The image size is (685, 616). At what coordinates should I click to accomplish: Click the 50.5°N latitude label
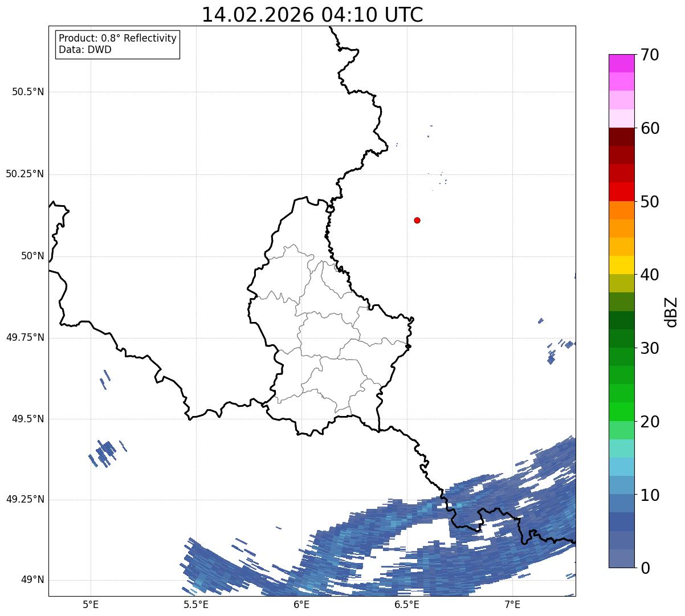28,92
